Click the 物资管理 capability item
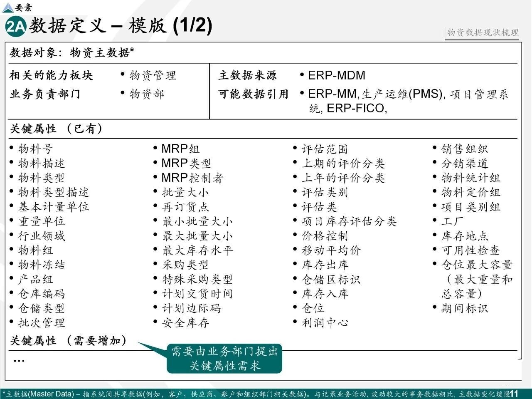The width and height of the screenshot is (532, 399). [153, 75]
